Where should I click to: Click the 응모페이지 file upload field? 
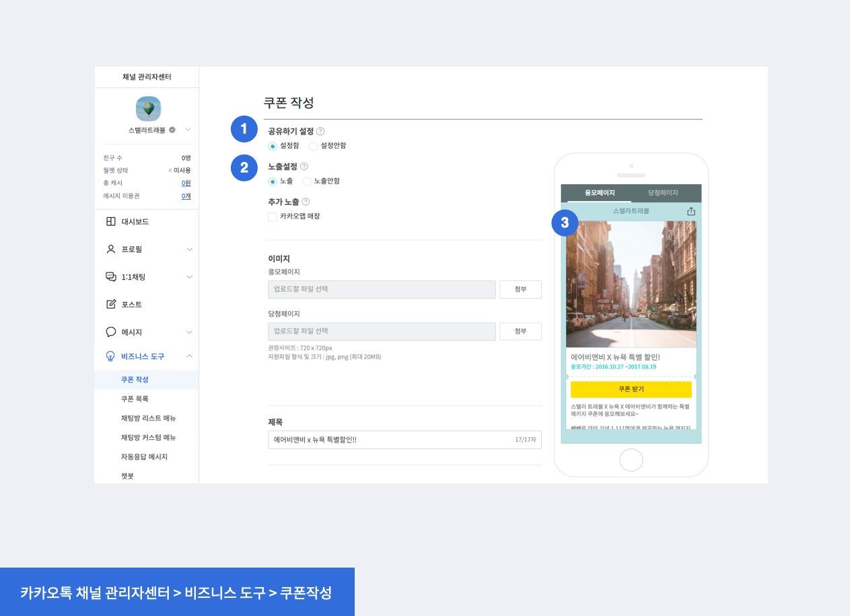click(382, 289)
